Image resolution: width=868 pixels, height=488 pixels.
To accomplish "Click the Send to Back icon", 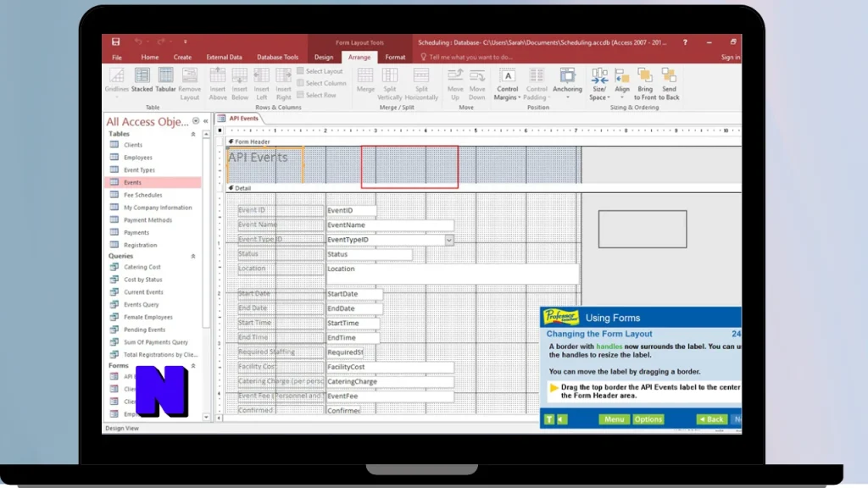I will (x=670, y=84).
